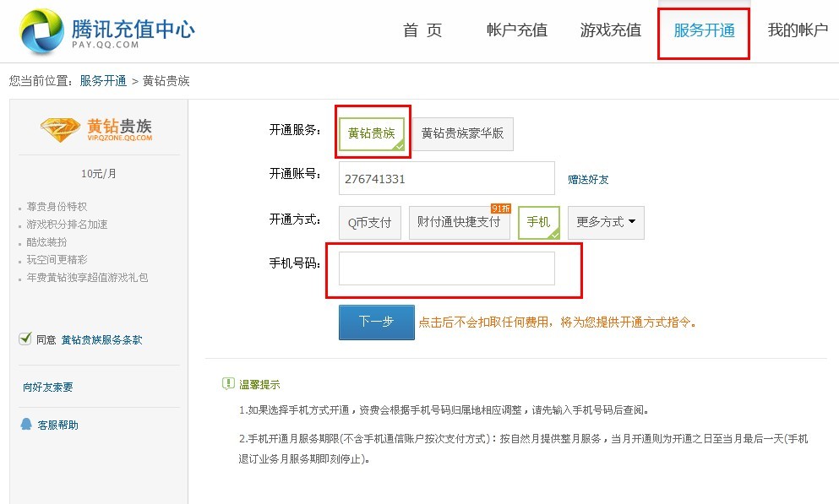The width and height of the screenshot is (839, 504).
Task: Click the 客服帮助 link text
Action: click(57, 425)
